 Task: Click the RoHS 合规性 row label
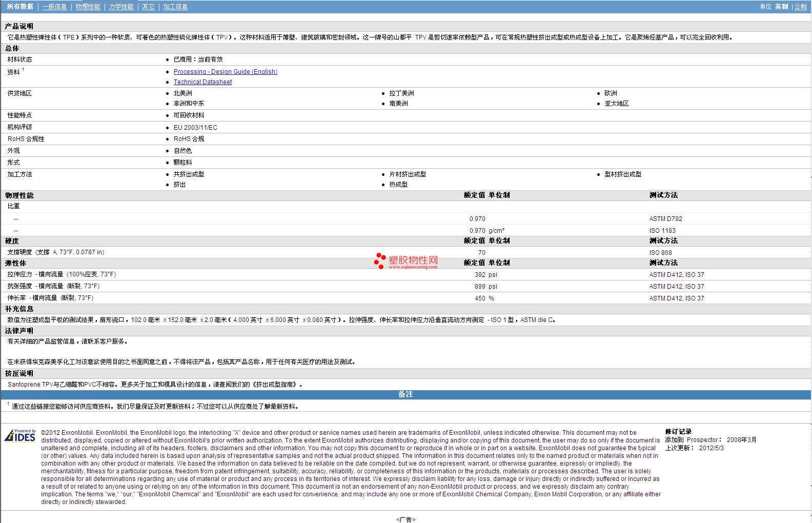(26, 139)
